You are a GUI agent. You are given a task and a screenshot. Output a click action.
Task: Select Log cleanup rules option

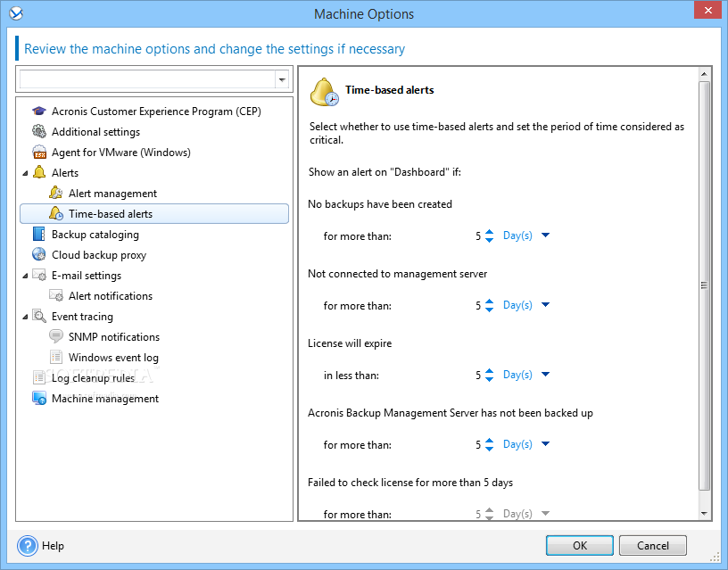pyautogui.click(x=93, y=378)
